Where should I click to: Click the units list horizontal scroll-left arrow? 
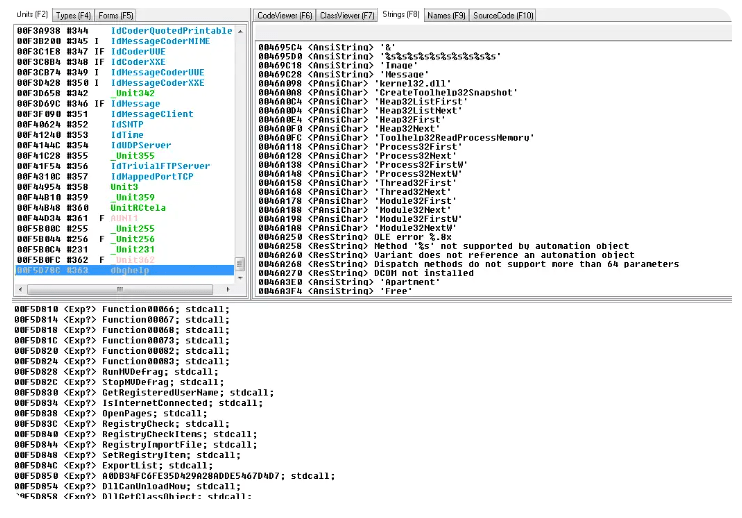click(x=20, y=289)
